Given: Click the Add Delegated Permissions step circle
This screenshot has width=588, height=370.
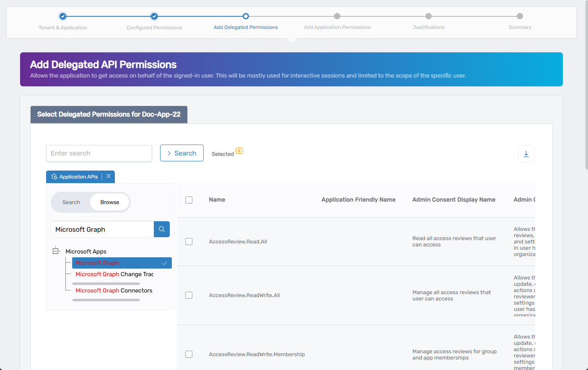Looking at the screenshot, I should tap(245, 16).
